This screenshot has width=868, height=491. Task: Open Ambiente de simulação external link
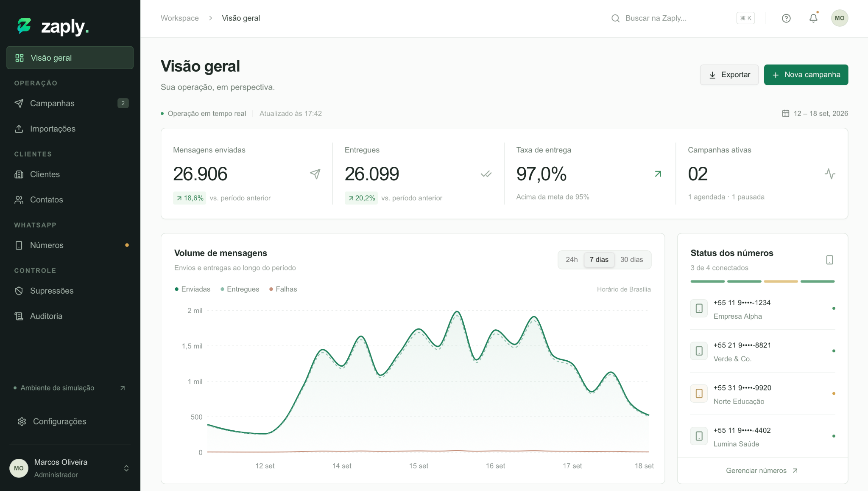click(x=70, y=388)
